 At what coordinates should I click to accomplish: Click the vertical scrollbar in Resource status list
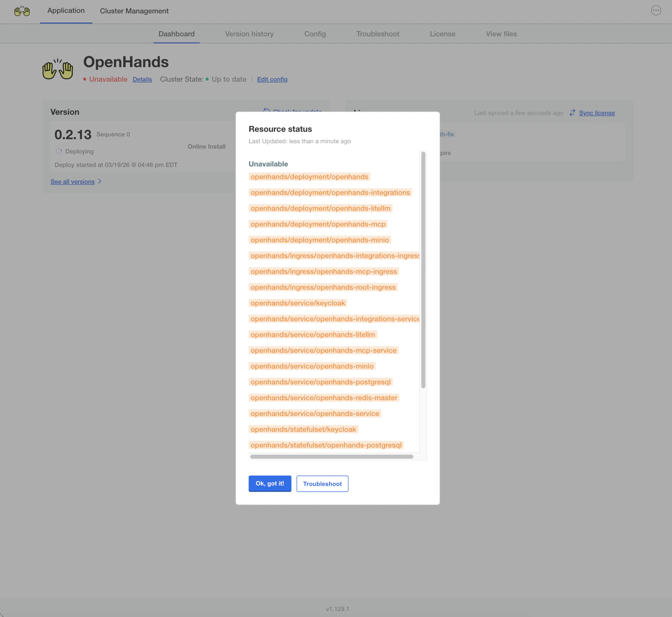click(x=423, y=270)
